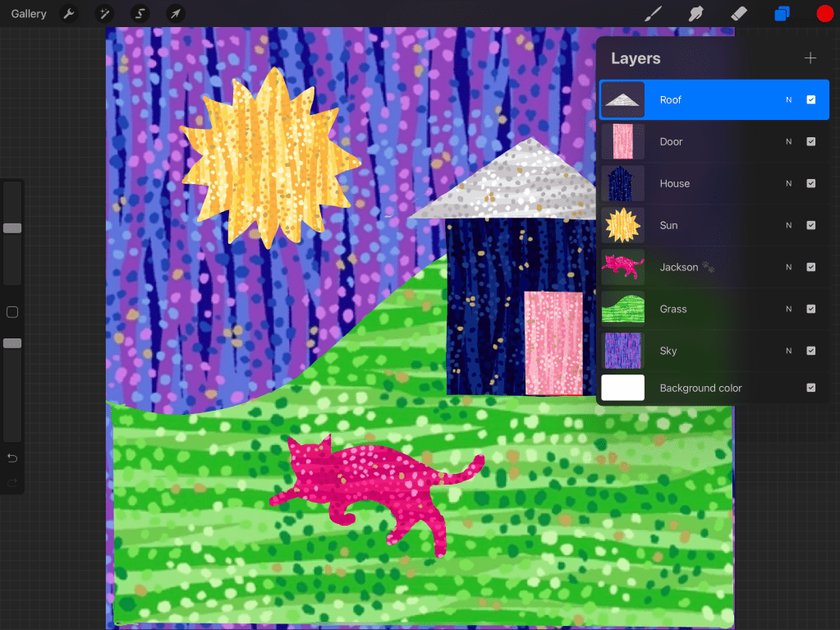Toggle visibility of the Jackson layer
This screenshot has height=630, width=840.
811,267
